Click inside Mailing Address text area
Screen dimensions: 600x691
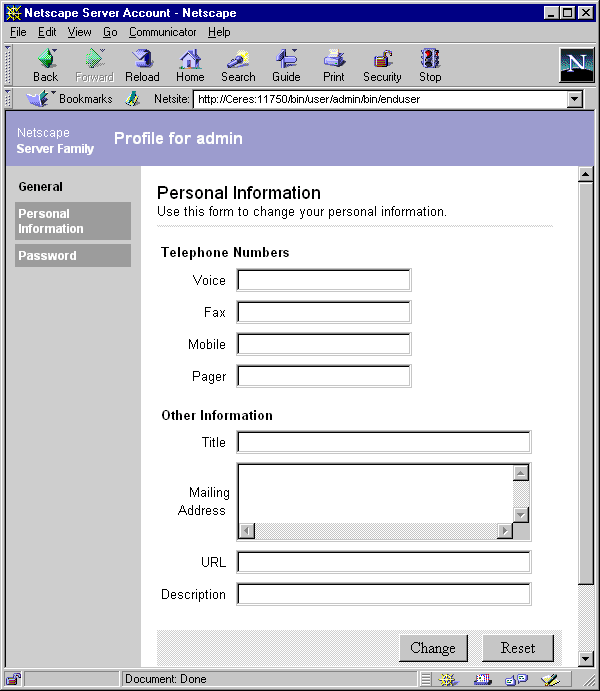(x=376, y=494)
